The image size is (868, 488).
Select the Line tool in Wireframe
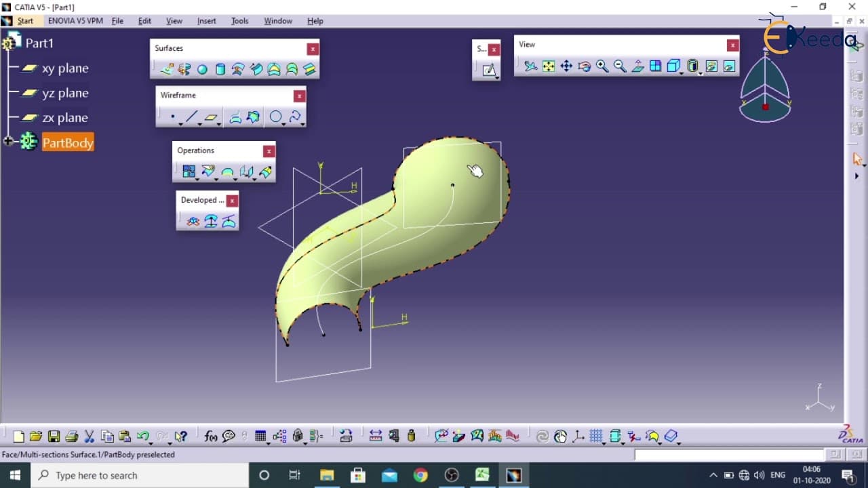[x=192, y=117]
